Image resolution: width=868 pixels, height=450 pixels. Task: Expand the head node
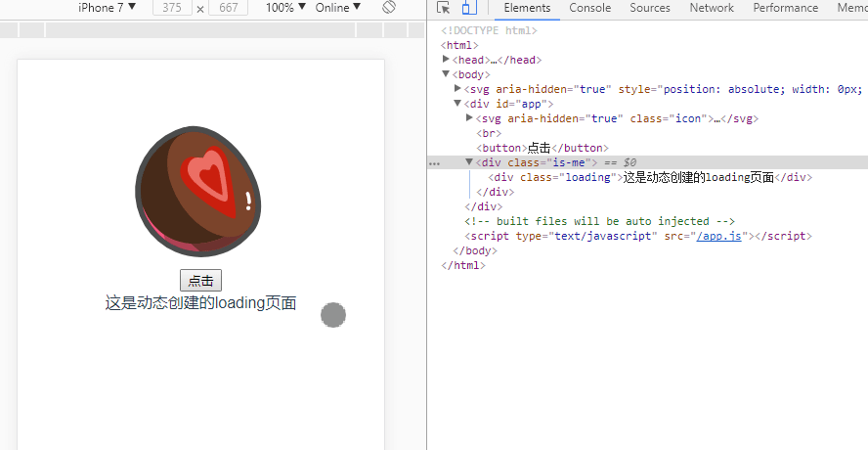pos(446,59)
